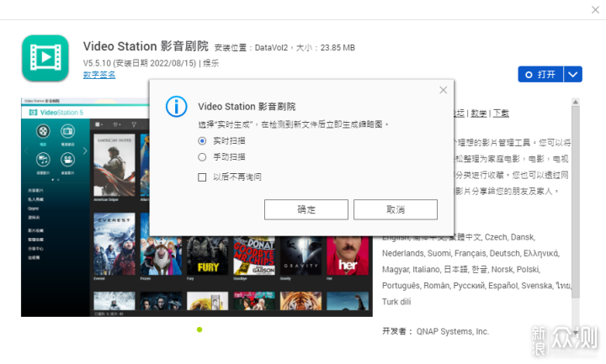Click the view mode icon in the screenshot toolbar
606x364 pixels.
(x=99, y=124)
